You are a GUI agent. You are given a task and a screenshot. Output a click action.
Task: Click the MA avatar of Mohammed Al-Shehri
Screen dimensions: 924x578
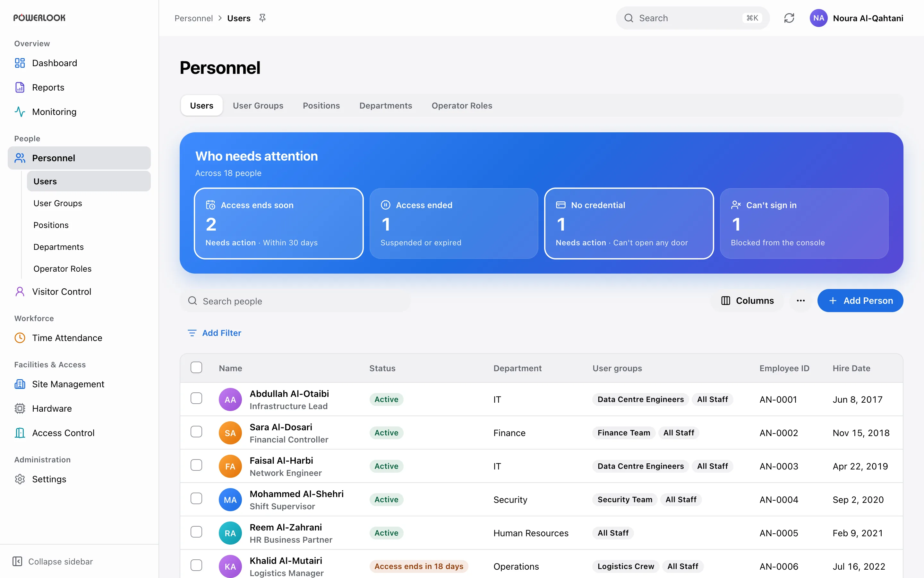tap(230, 500)
